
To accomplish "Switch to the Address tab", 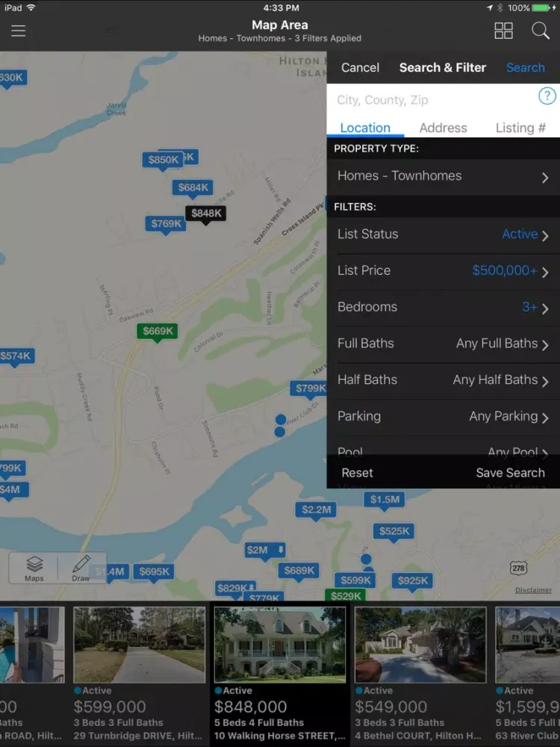I will pos(443,128).
